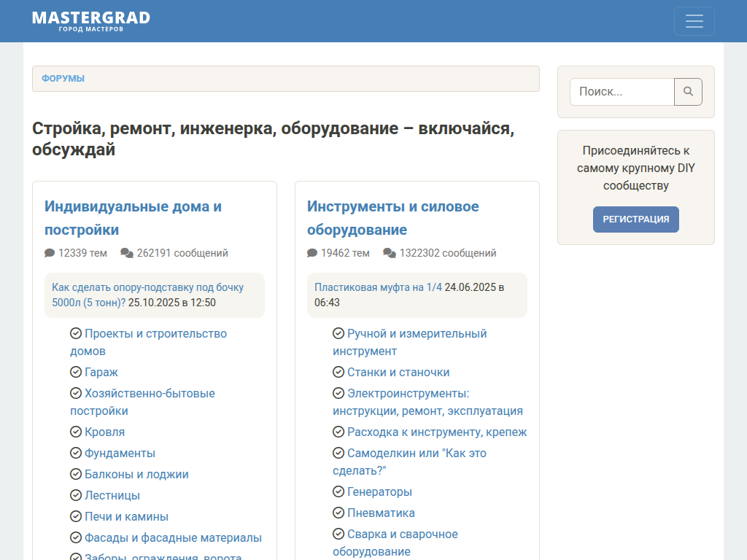Click check-circle icon beside Гараж
This screenshot has width=747, height=560.
[76, 372]
